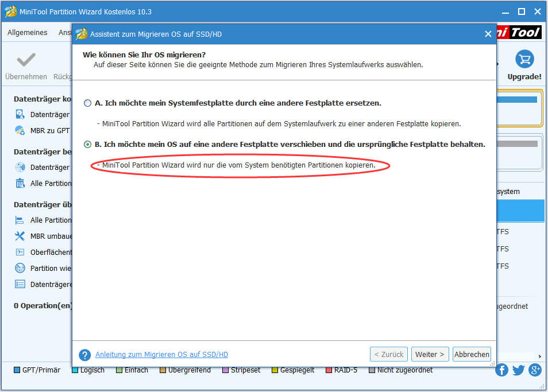This screenshot has height=392, width=548.
Task: Click the Datenträger bereinigen globe icon
Action: 20,167
